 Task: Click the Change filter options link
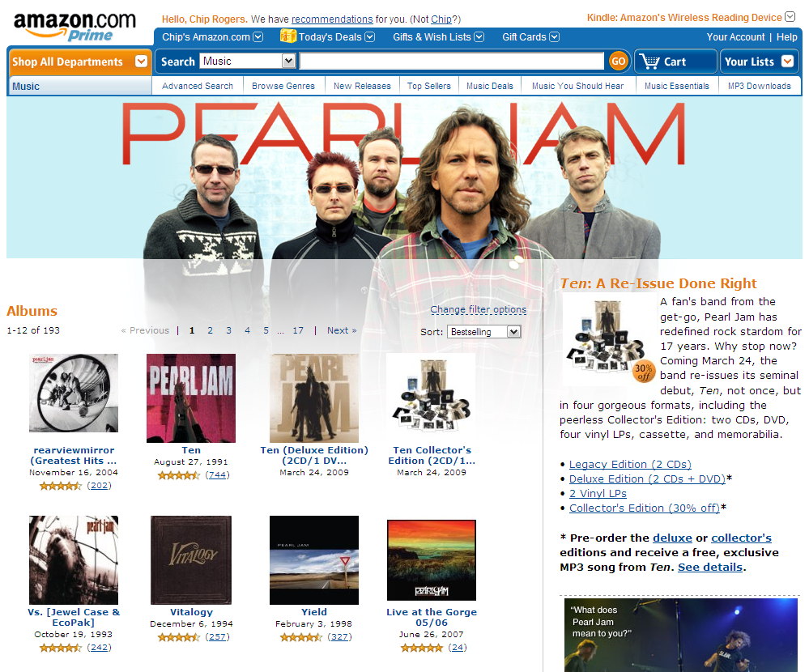pos(479,309)
